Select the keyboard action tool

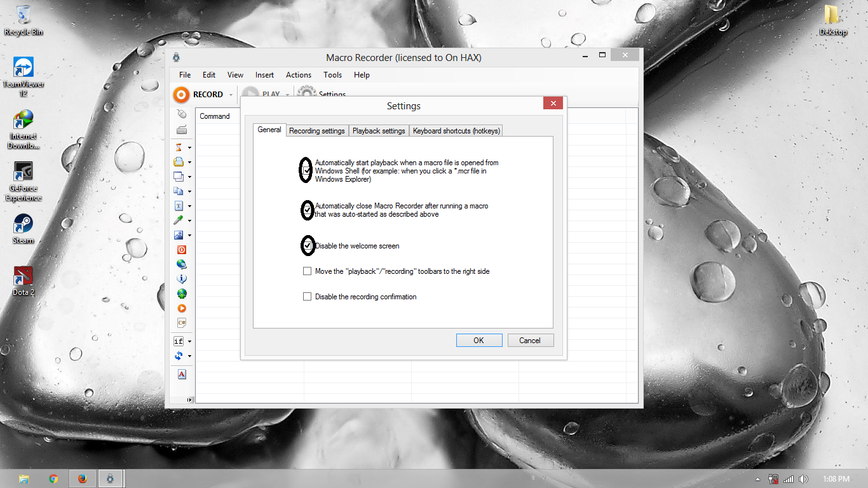tap(182, 128)
